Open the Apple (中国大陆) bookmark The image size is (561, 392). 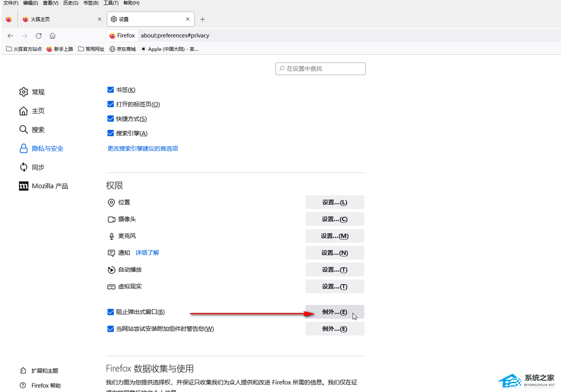pyautogui.click(x=170, y=49)
